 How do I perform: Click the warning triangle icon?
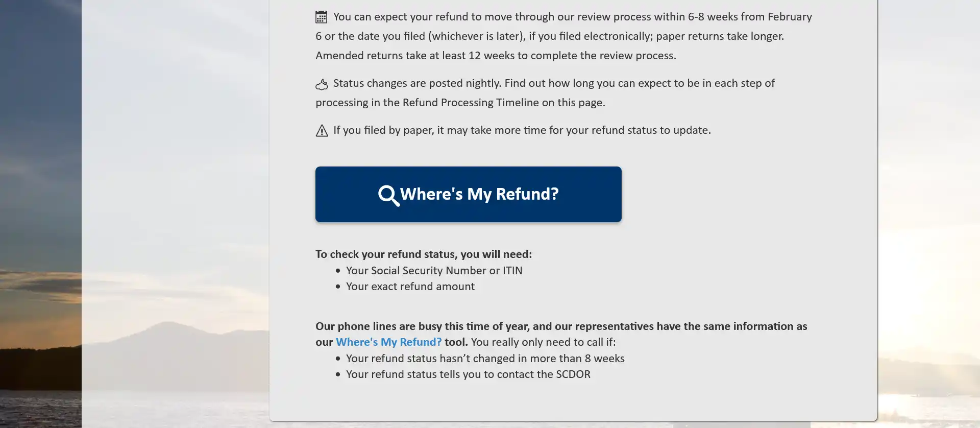pyautogui.click(x=322, y=131)
